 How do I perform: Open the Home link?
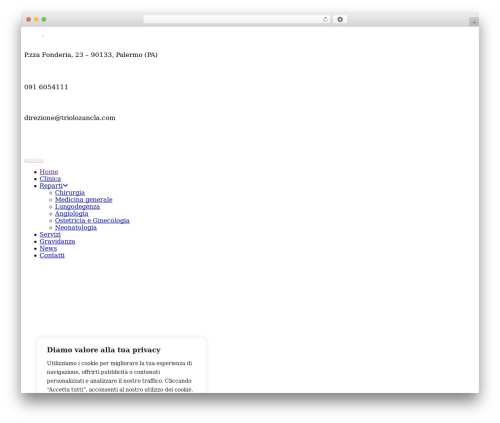pyautogui.click(x=49, y=171)
